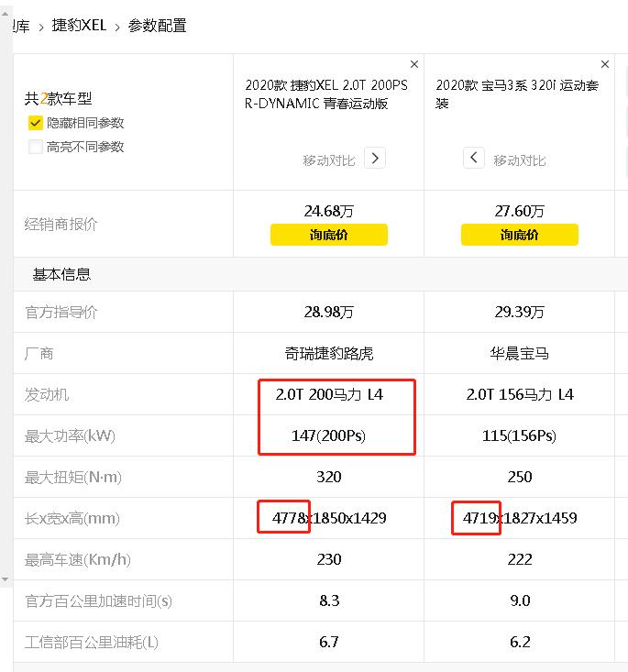Select the 28.98万 guide price
The image size is (628, 672).
329,312
